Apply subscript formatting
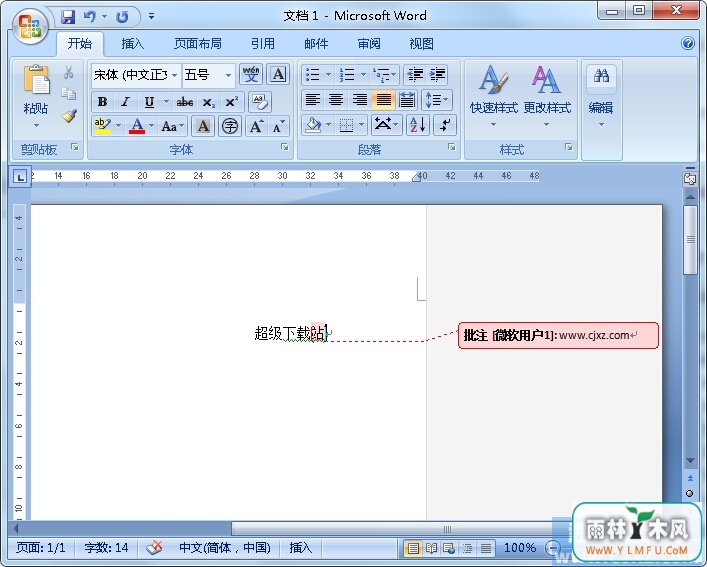Screen dimensions: 707x567 click(x=208, y=102)
